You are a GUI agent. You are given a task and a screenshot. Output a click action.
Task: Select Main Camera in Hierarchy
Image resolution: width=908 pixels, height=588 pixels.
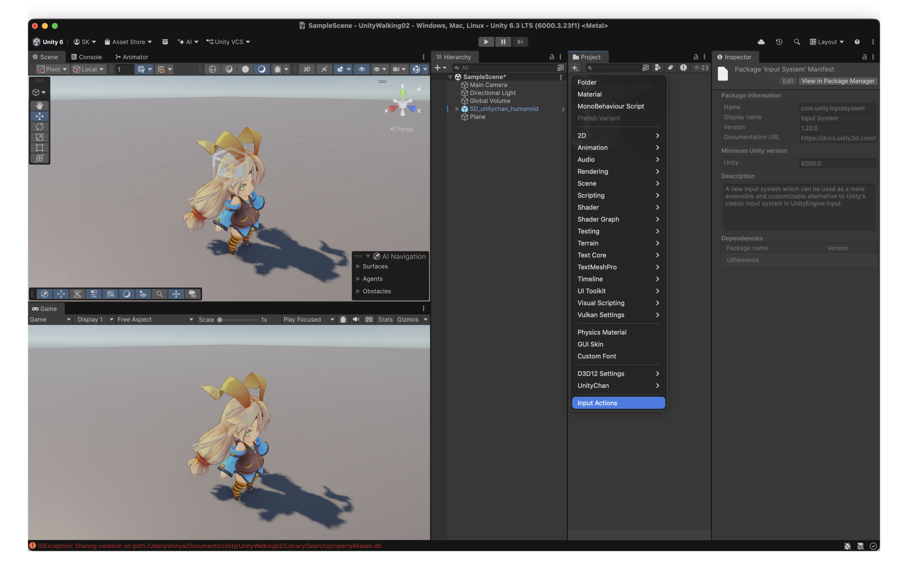[488, 85]
